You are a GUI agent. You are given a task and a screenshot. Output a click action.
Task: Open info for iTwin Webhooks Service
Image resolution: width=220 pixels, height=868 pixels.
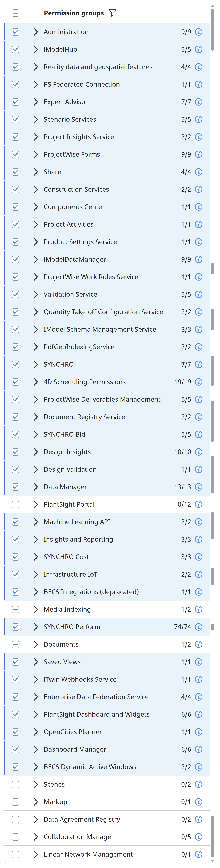(199, 679)
